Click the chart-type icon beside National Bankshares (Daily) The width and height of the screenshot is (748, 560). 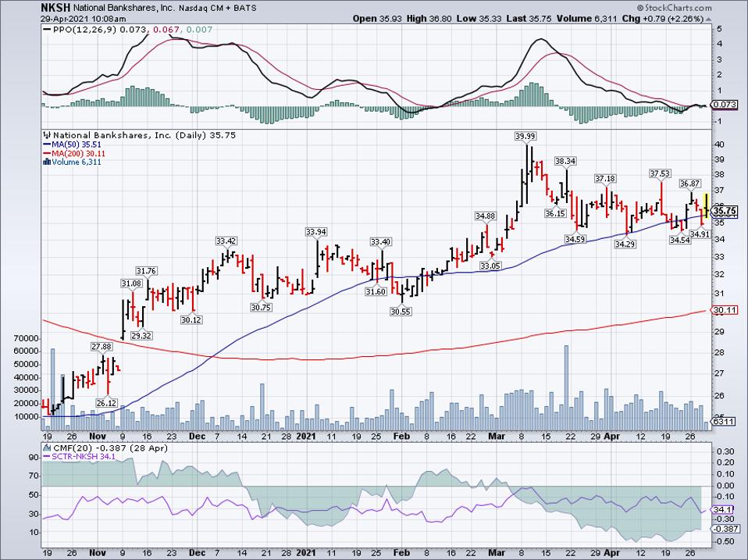(47, 135)
